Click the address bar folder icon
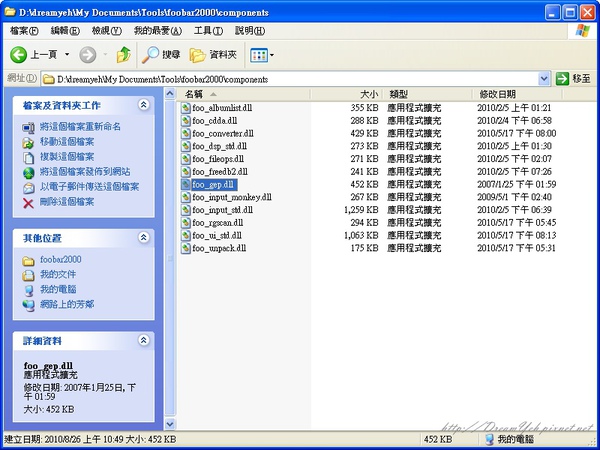The height and width of the screenshot is (450, 600). pyautogui.click(x=49, y=79)
